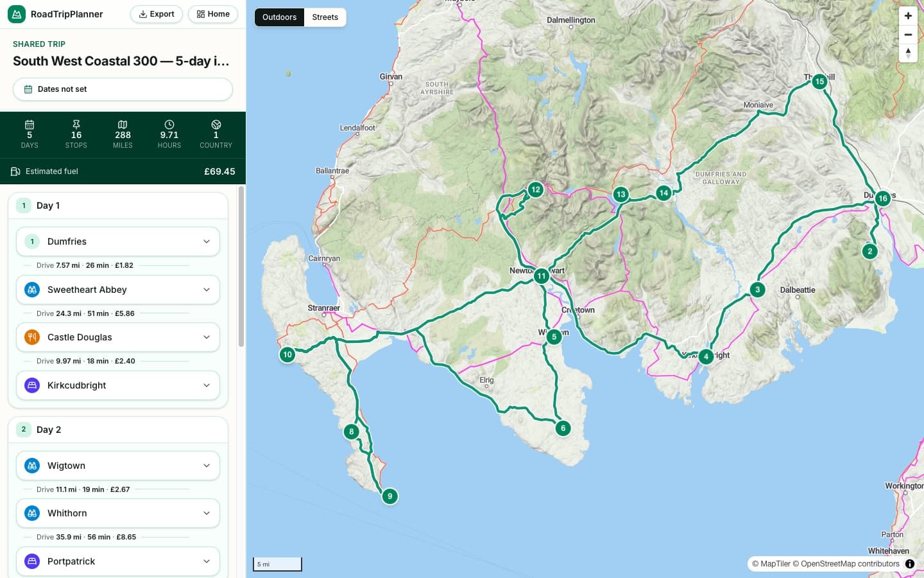Click the RoadTripPlanner logo icon
The image size is (924, 578).
(17, 14)
